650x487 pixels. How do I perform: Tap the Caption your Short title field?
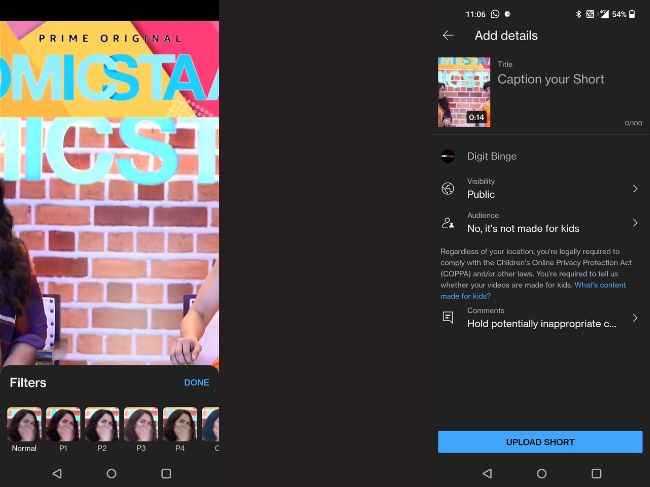tap(551, 79)
